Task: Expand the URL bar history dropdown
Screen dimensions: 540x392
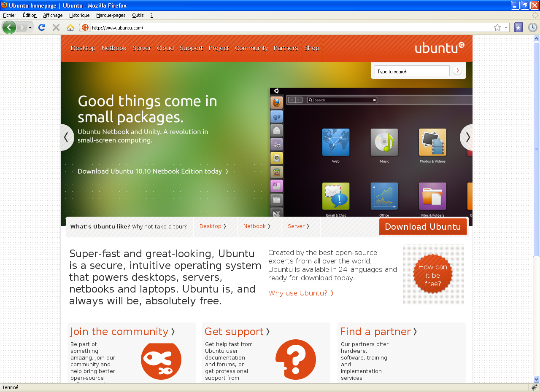Action: click(506, 27)
